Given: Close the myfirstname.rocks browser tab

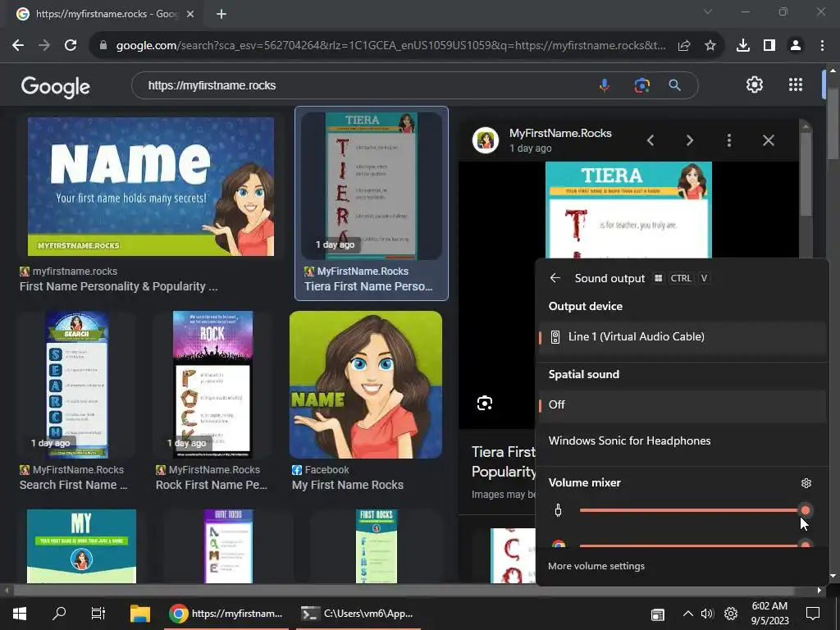Looking at the screenshot, I should (x=190, y=14).
